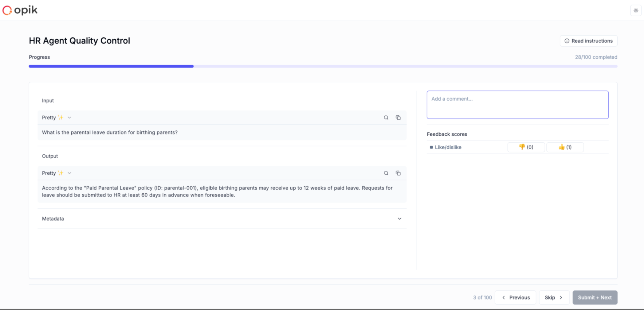
Task: Open search within the Output section
Action: tap(386, 173)
